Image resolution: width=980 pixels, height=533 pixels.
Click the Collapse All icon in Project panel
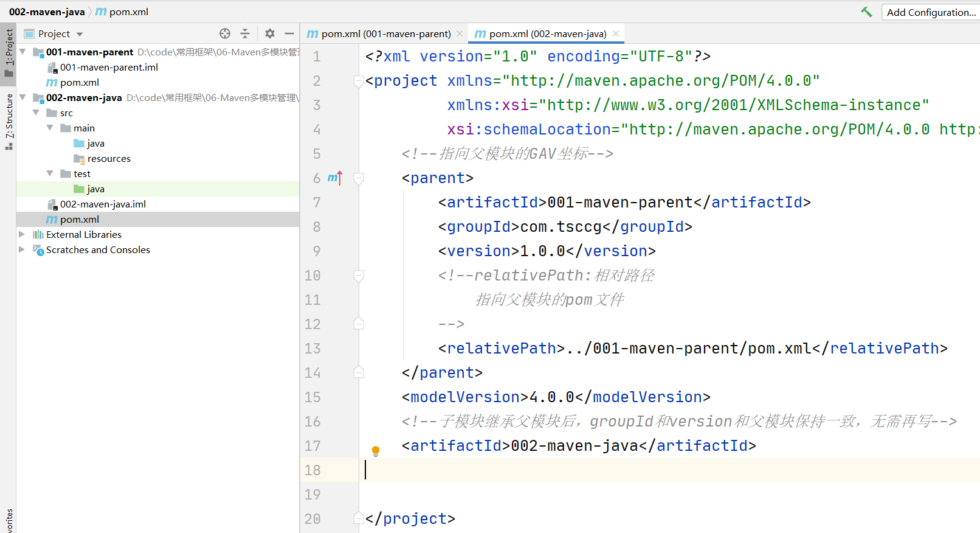tap(245, 33)
